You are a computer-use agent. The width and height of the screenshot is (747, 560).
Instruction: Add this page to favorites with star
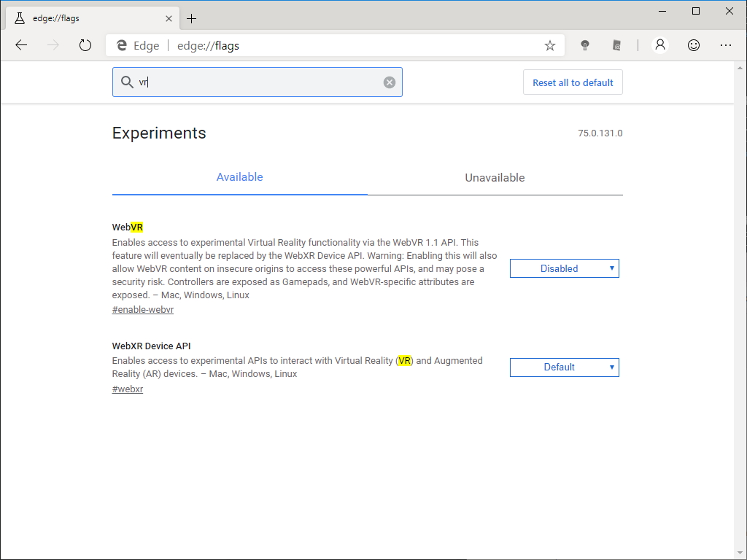tap(550, 45)
